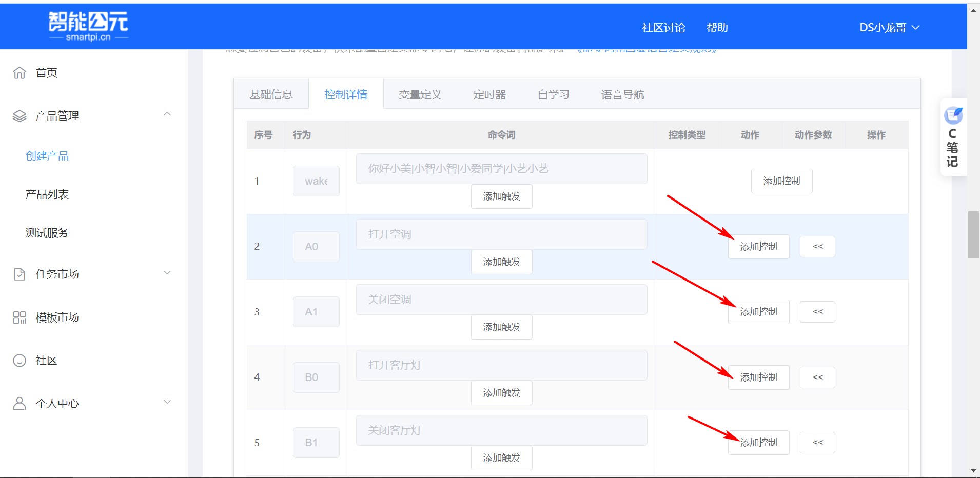Viewport: 980px width, 478px height.
Task: Open the DS小龙哥 user dropdown
Action: pos(889,28)
